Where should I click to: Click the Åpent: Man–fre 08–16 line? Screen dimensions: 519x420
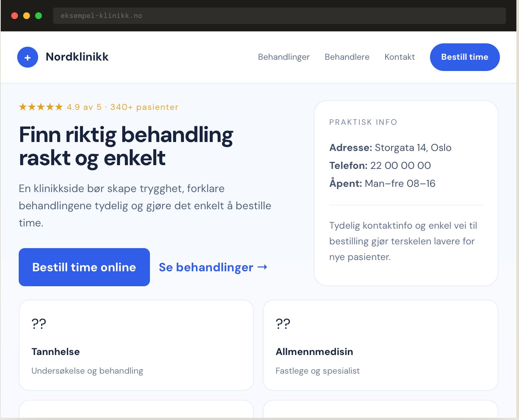tap(383, 183)
